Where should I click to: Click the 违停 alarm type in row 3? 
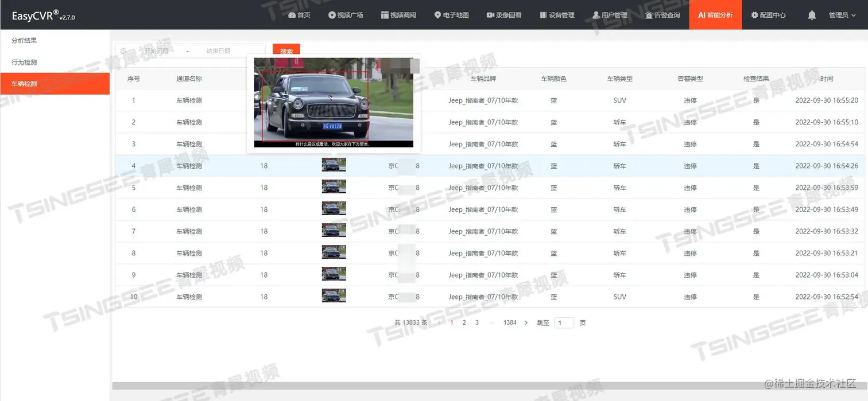(690, 144)
